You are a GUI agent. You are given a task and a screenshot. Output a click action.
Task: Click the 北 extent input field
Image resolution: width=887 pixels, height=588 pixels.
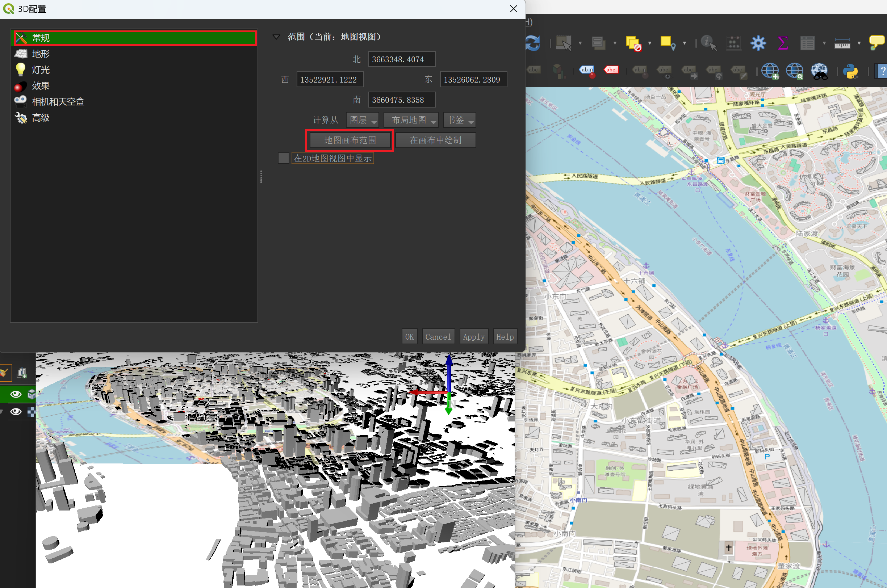402,59
